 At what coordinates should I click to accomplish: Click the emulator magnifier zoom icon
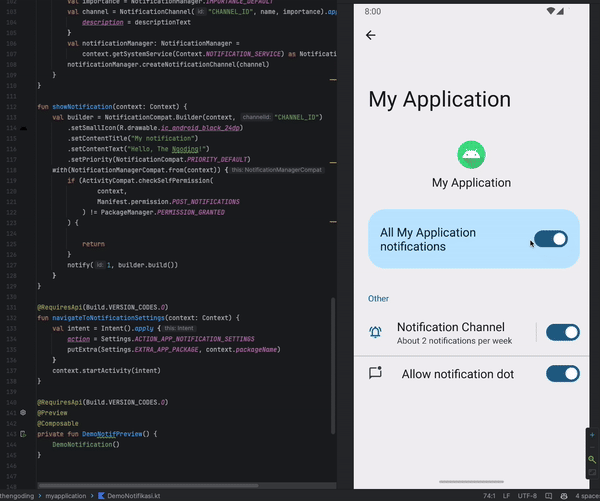click(592, 459)
